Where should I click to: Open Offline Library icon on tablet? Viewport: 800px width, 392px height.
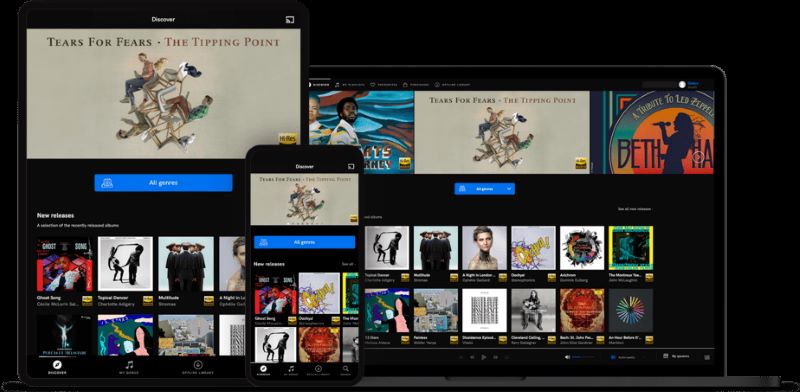(198, 365)
